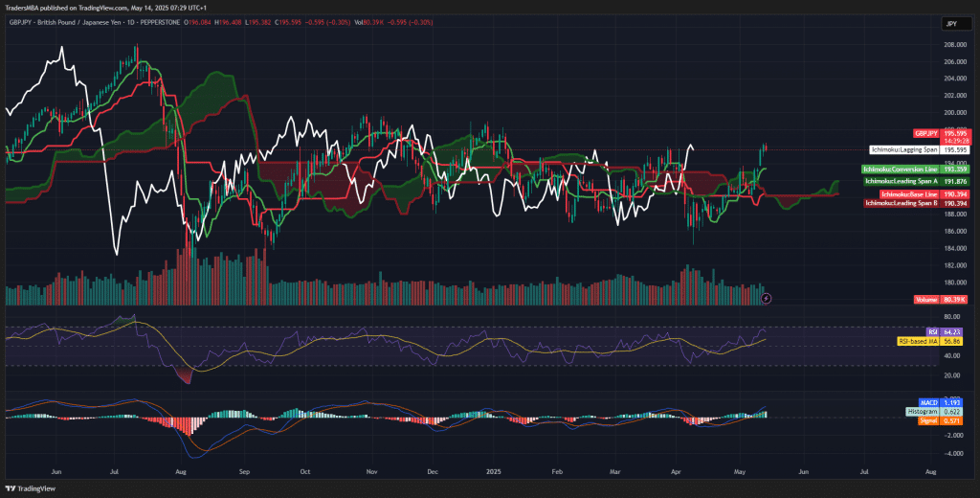Click the GBPJPY price label on axis
Viewport: 980px width, 498px height.
pyautogui.click(x=925, y=133)
